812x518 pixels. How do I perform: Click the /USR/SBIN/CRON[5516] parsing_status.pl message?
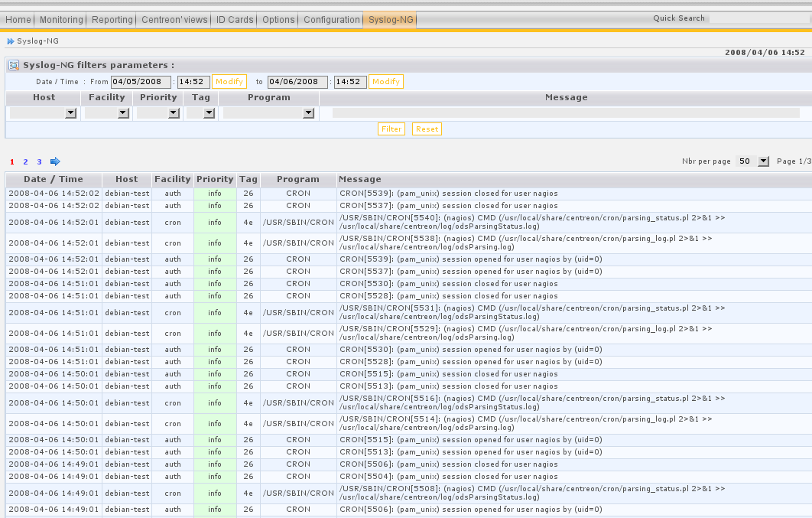point(532,402)
